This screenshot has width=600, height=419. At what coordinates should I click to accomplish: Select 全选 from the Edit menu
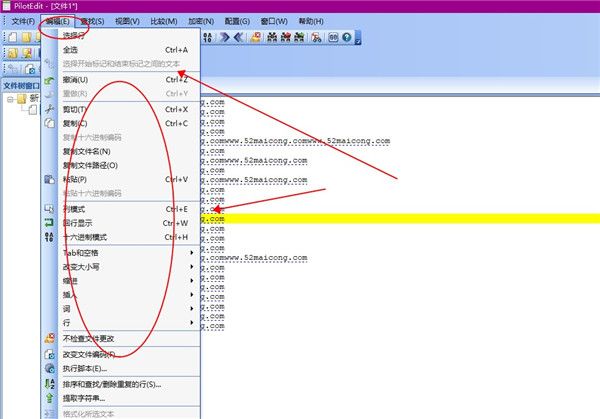72,49
